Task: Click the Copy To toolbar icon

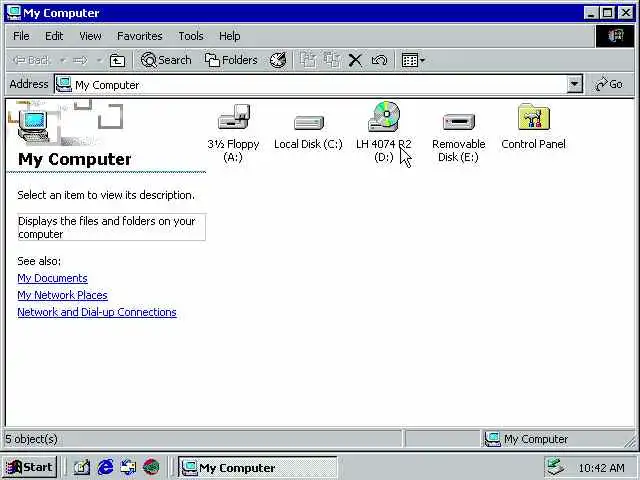Action: (332, 60)
